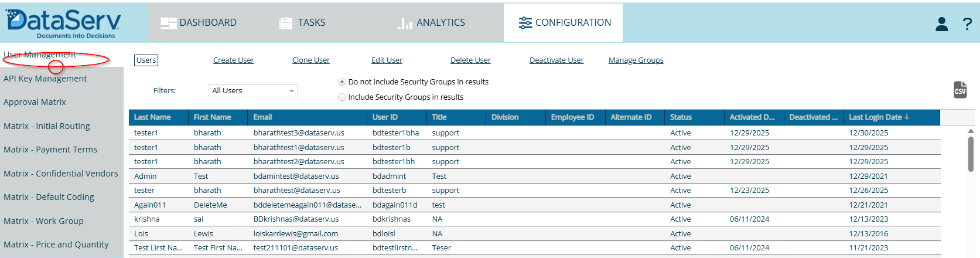Click the Create User link

233,60
